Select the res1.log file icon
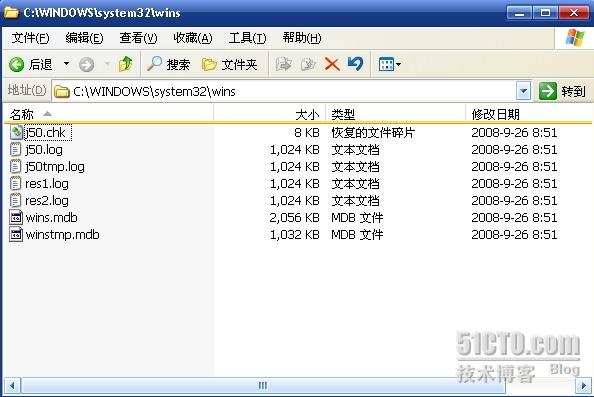Image resolution: width=594 pixels, height=397 pixels. [x=15, y=184]
